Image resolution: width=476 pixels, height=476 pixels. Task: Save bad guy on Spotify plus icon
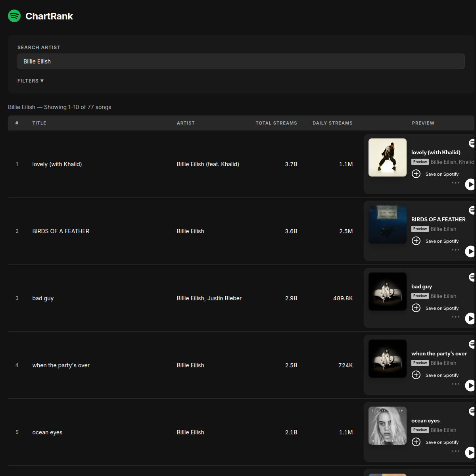416,308
